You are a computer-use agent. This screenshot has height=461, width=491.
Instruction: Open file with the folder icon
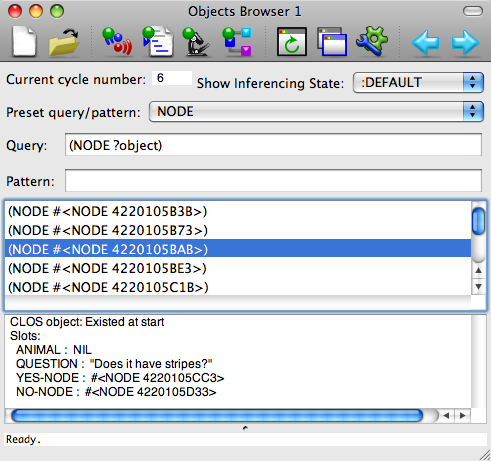[x=64, y=42]
